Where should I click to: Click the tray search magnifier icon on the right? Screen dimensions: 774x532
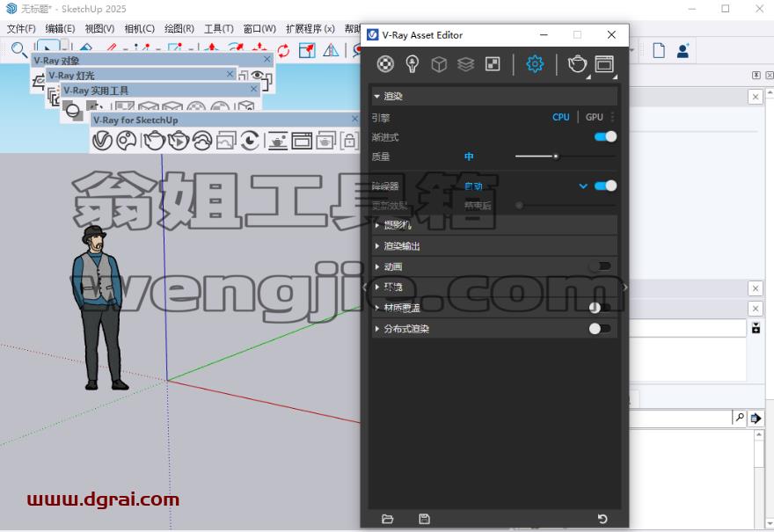tap(740, 418)
